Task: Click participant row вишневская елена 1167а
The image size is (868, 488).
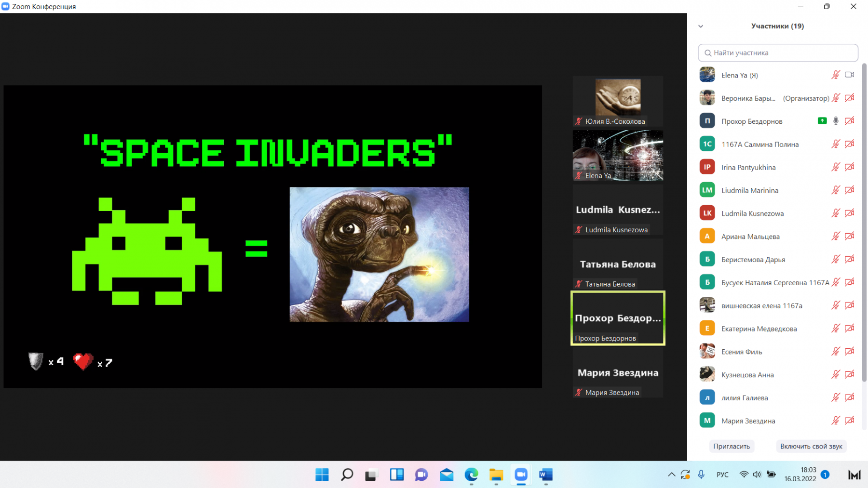Action: [x=778, y=305]
